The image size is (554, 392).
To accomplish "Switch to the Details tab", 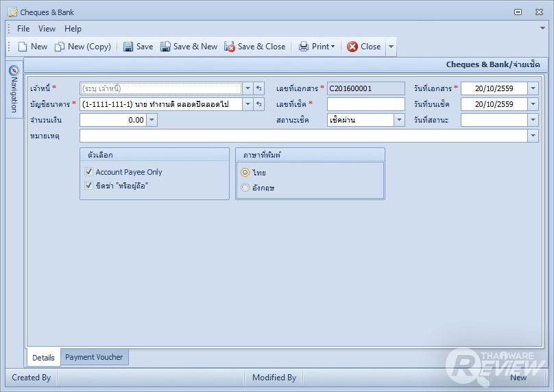I will (x=43, y=357).
